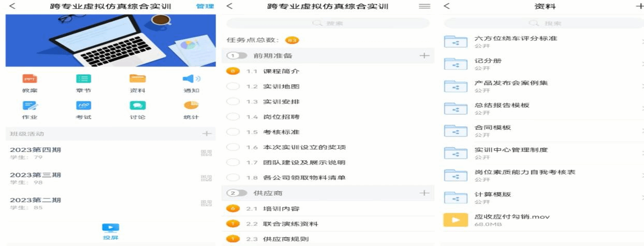This screenshot has width=644, height=246.
Task: Open the hamburger menu in chapter screen
Action: [x=425, y=6]
